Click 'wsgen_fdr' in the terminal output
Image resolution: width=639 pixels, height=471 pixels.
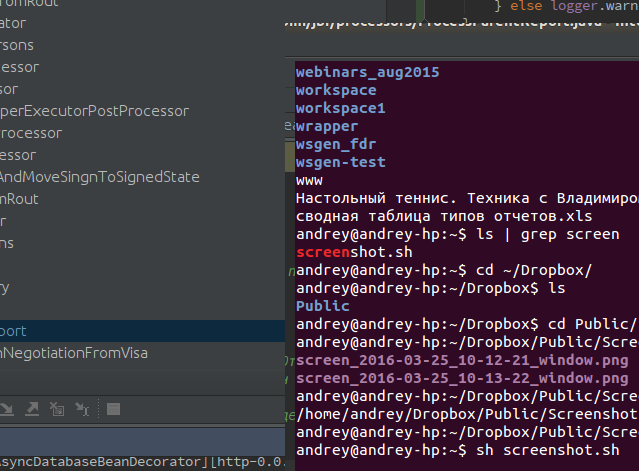[336, 144]
